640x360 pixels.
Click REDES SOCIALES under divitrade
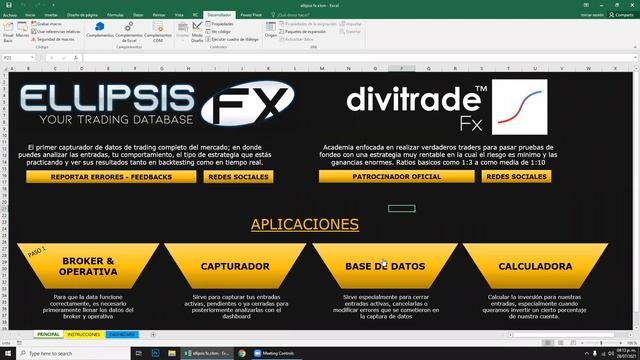tap(516, 176)
